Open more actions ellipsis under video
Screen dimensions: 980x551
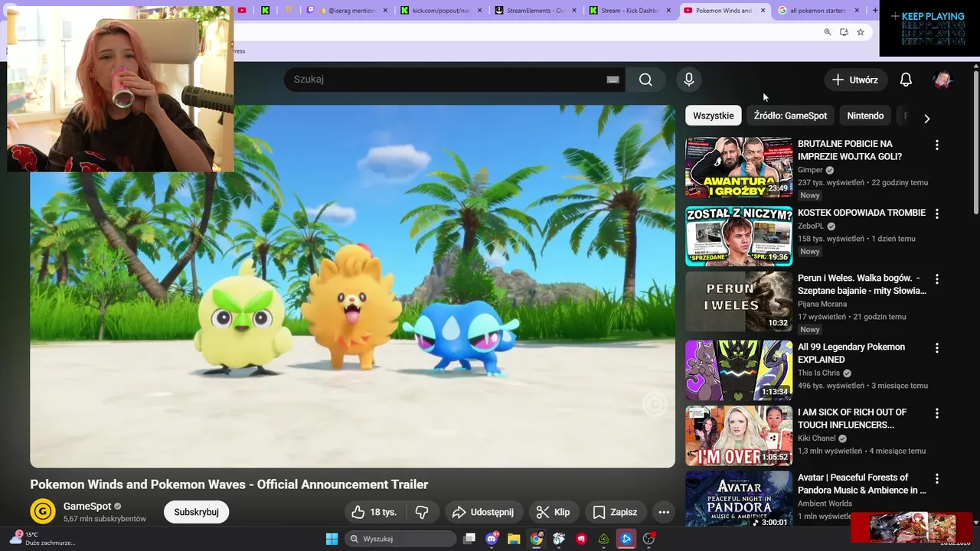click(x=664, y=512)
